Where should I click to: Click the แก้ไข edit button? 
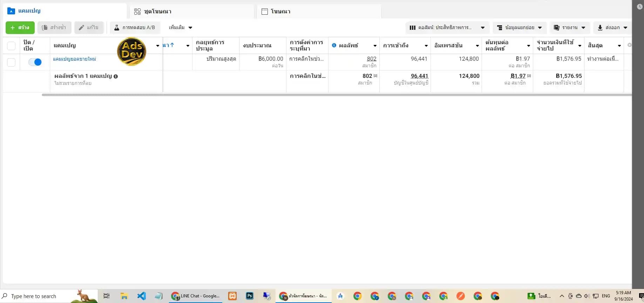click(89, 27)
